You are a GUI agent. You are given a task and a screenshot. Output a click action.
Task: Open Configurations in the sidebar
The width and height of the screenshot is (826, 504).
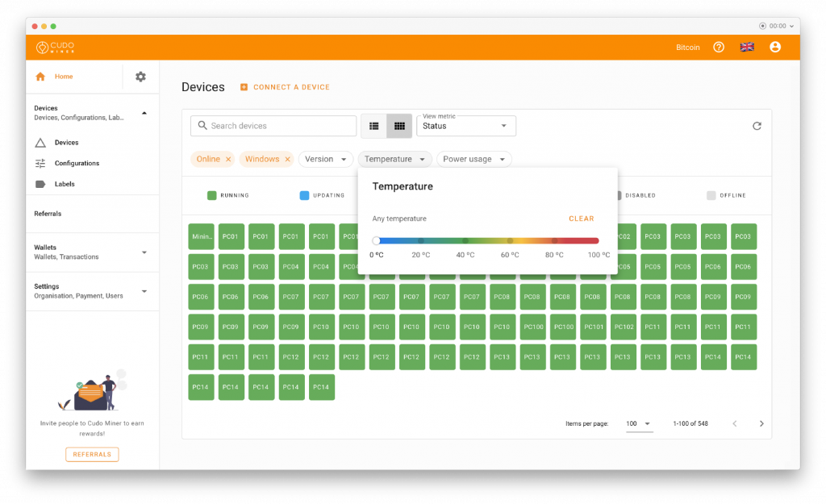[x=77, y=163]
